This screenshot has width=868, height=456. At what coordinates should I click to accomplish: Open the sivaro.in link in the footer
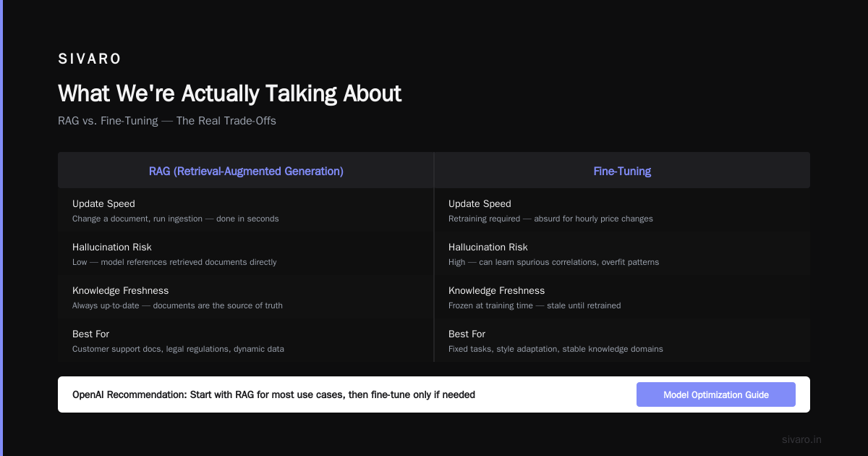(x=801, y=439)
